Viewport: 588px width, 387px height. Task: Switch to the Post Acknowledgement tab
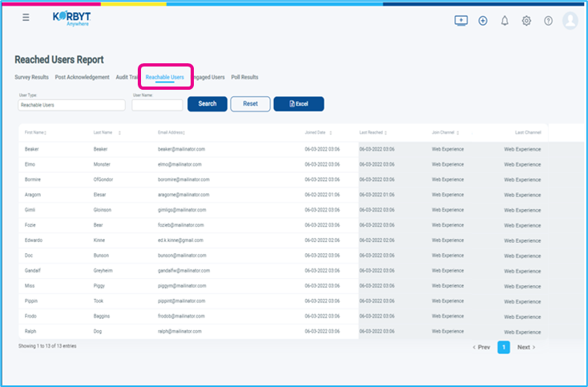[83, 77]
